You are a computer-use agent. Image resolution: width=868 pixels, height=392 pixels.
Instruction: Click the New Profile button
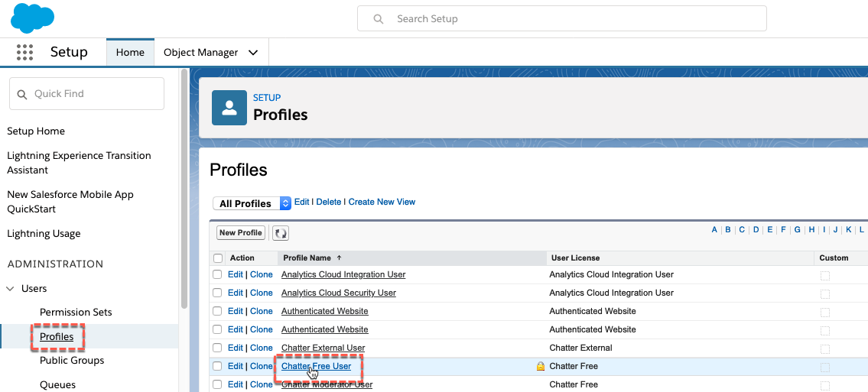click(241, 233)
